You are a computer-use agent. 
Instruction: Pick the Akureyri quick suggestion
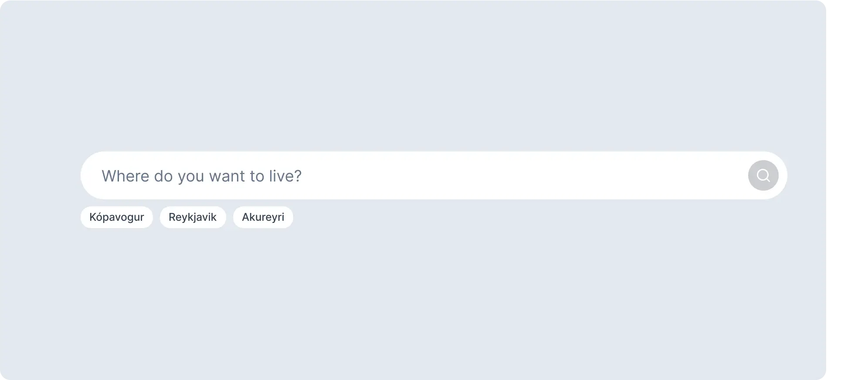pos(263,217)
